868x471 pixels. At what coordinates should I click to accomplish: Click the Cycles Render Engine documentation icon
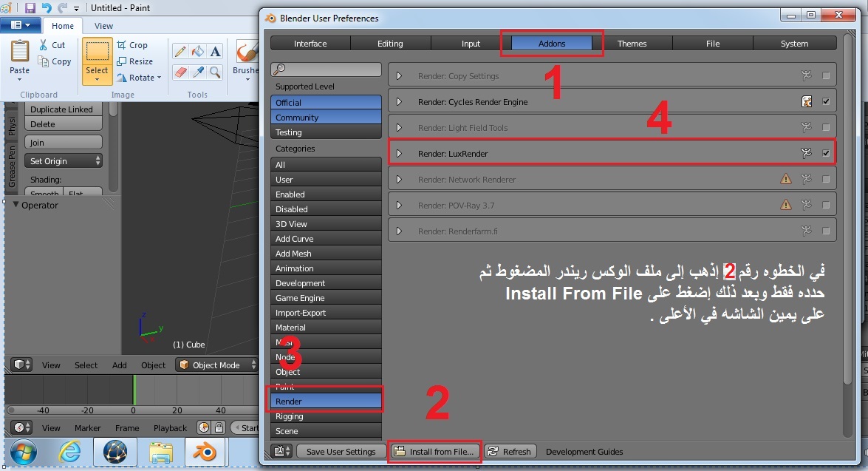[807, 101]
